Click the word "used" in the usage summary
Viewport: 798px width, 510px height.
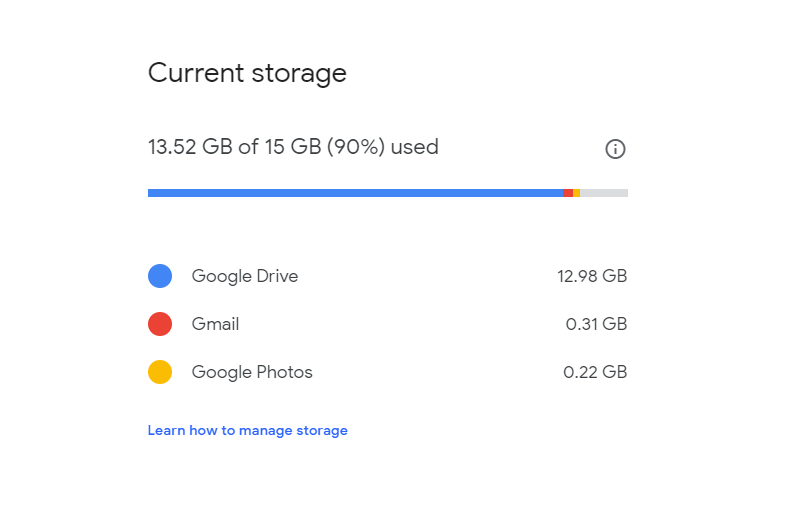click(415, 147)
